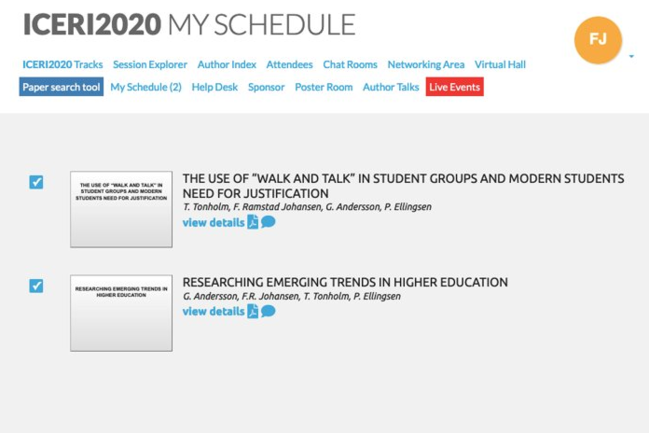Open the Researching Emerging Trends slide thumbnail
This screenshot has height=433, width=649.
(x=121, y=313)
